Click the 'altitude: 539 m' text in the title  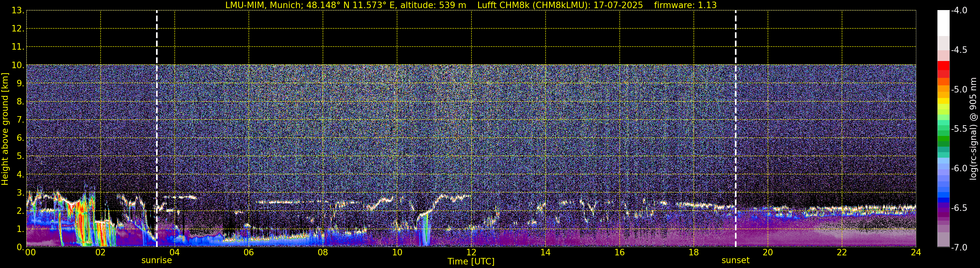(x=433, y=5)
